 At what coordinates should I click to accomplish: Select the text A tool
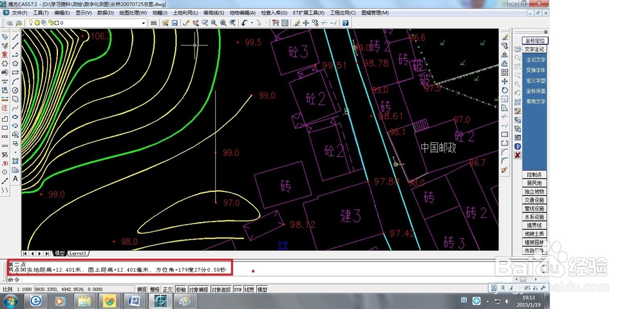(15, 178)
